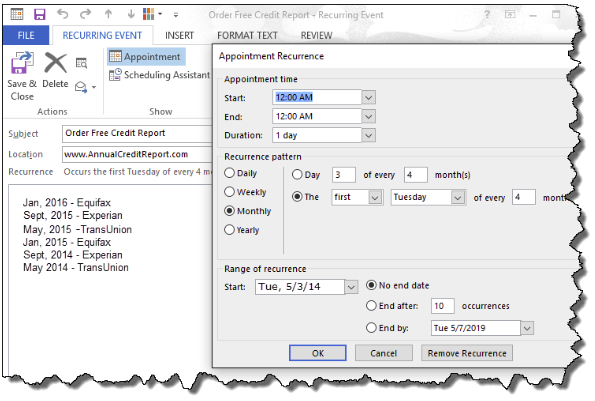Confirm recurrence with the OK button

318,353
